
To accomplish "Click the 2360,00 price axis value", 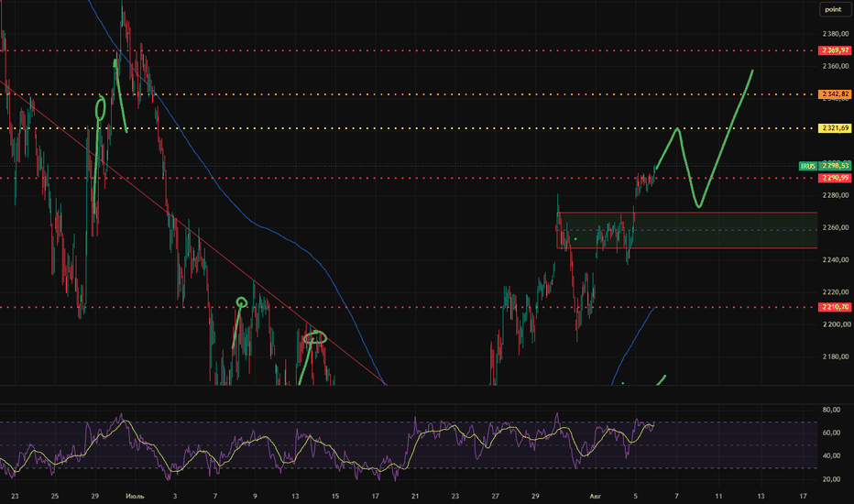I will tap(836, 66).
